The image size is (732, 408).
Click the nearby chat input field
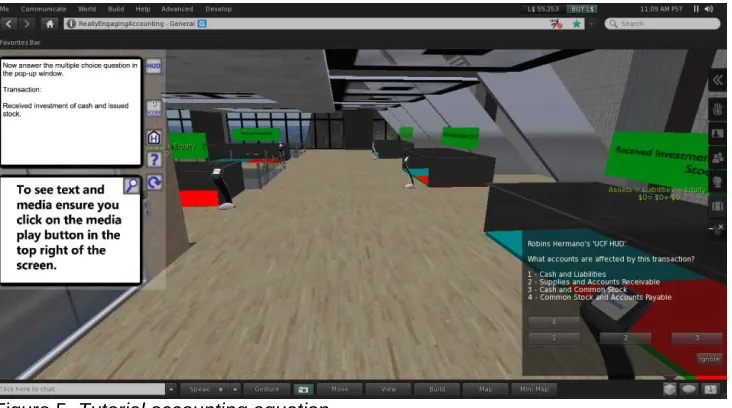[x=82, y=389]
